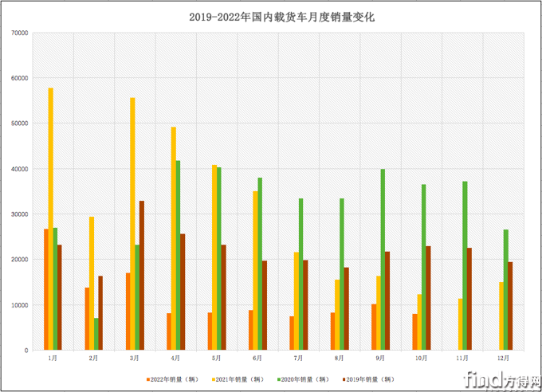The image size is (542, 392).
Task: Select the 20000 y-axis label
Action: [20, 260]
